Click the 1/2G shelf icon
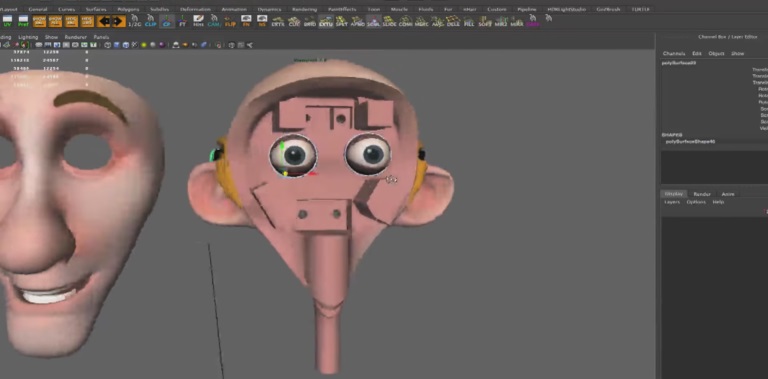The image size is (768, 379). pyautogui.click(x=134, y=21)
